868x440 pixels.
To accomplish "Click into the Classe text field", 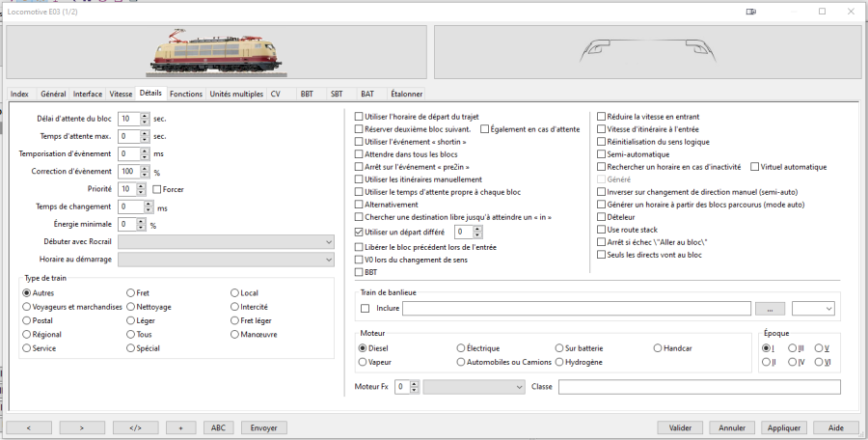I will [699, 387].
